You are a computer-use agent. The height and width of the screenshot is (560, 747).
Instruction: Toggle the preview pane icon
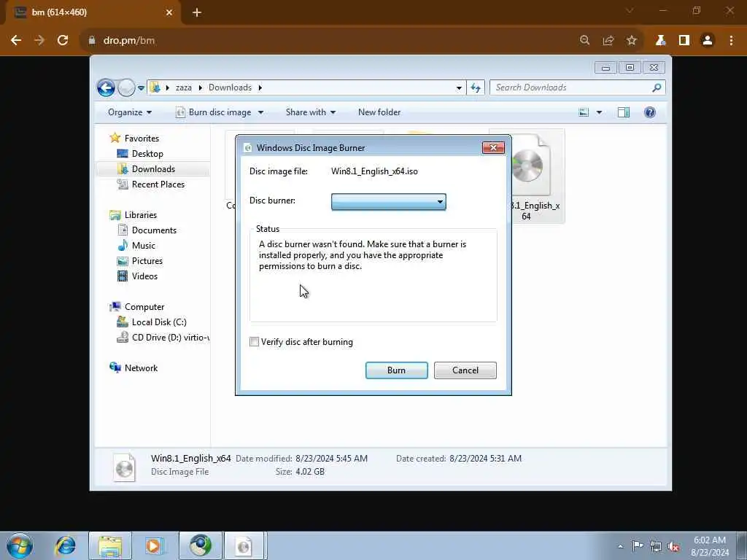(624, 112)
